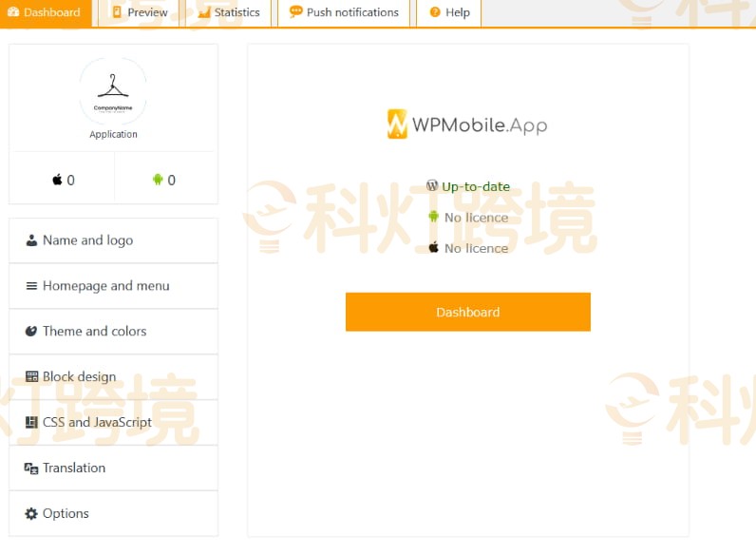Open Translation settings
This screenshot has height=555, width=756.
click(x=113, y=468)
